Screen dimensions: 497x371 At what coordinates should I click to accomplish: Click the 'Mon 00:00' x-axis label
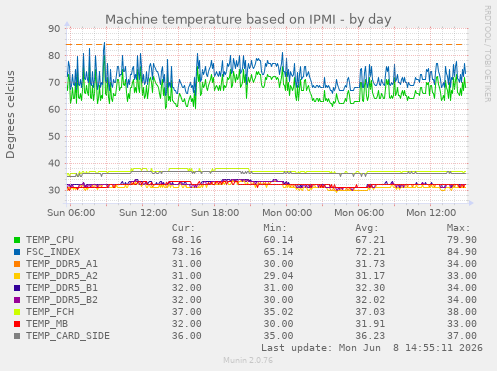tap(287, 213)
